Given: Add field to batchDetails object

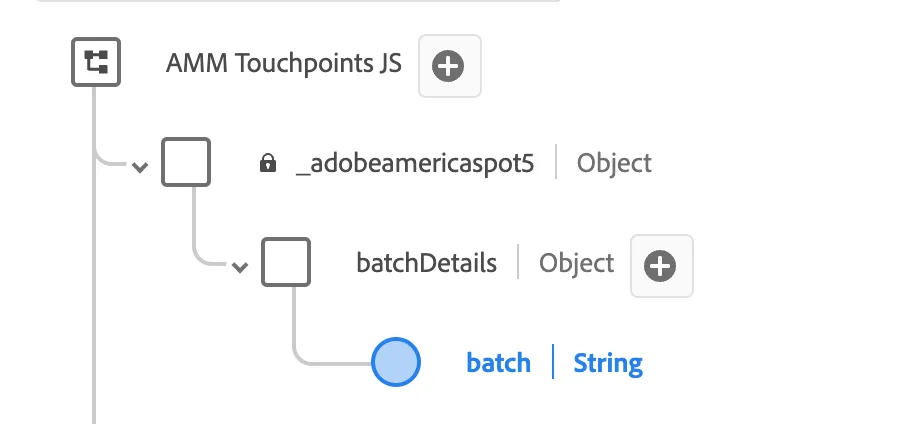Looking at the screenshot, I should (x=662, y=266).
